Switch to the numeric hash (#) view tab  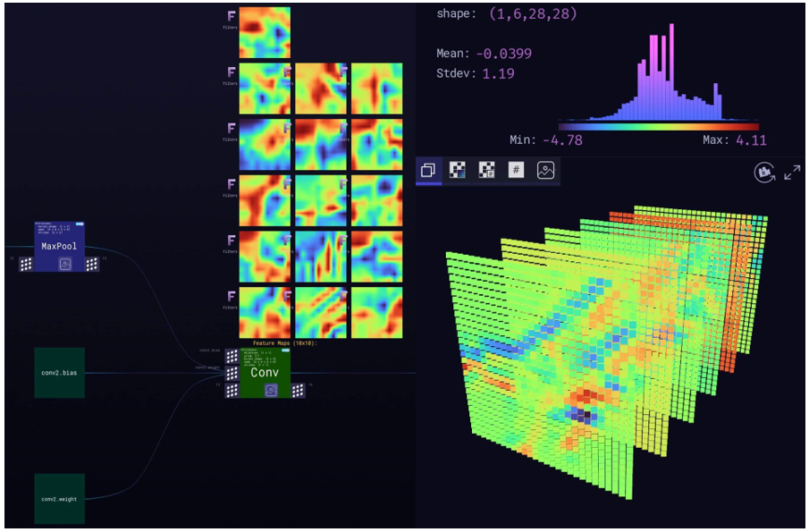click(516, 170)
